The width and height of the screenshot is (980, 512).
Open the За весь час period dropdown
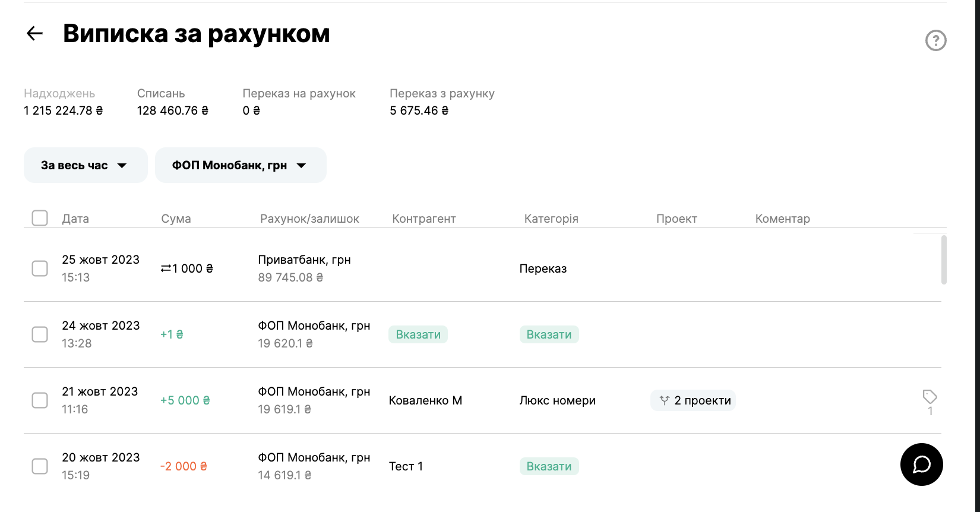(x=86, y=165)
